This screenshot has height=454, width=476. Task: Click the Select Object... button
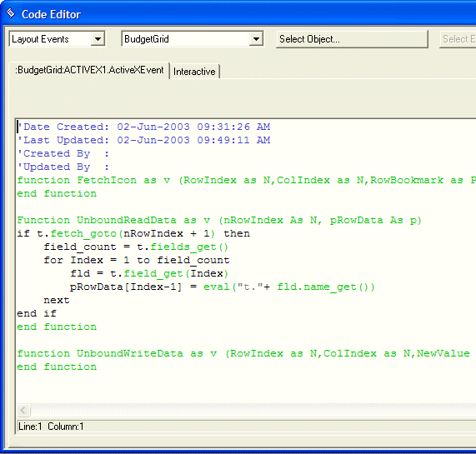352,39
